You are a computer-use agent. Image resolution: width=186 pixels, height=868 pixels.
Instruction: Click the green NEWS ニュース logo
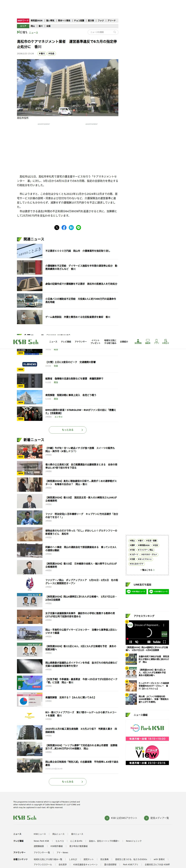(28, 32)
